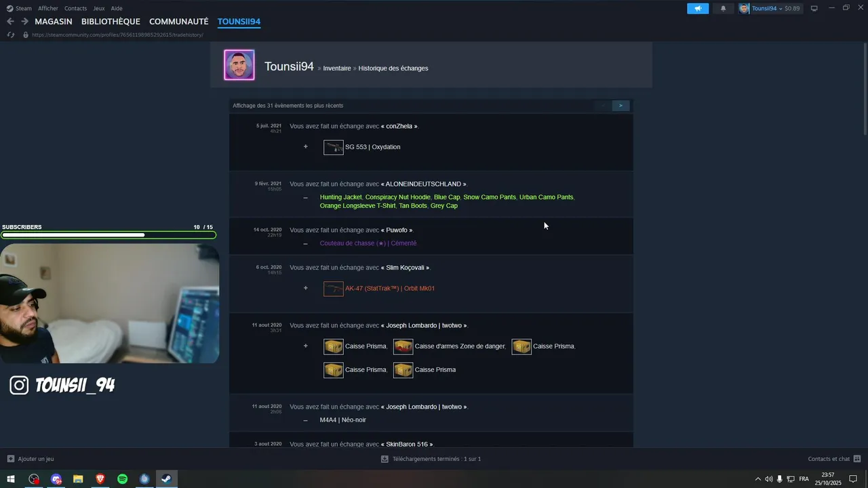Go to next trade history page

(620, 106)
